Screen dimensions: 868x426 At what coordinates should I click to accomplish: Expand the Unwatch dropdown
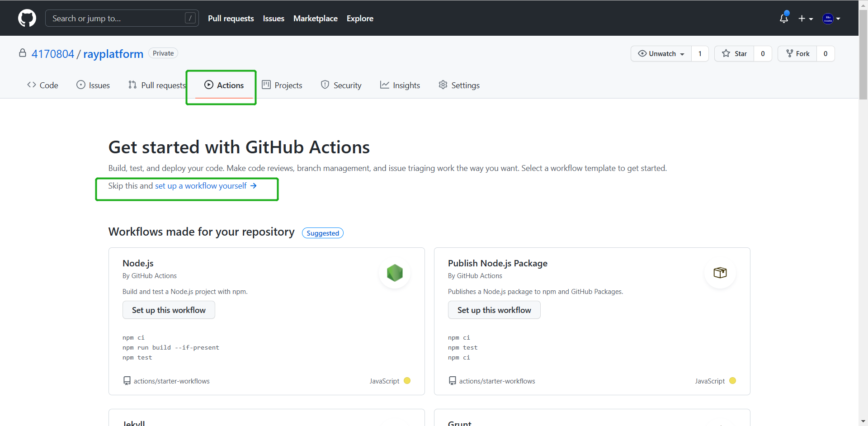tap(661, 53)
